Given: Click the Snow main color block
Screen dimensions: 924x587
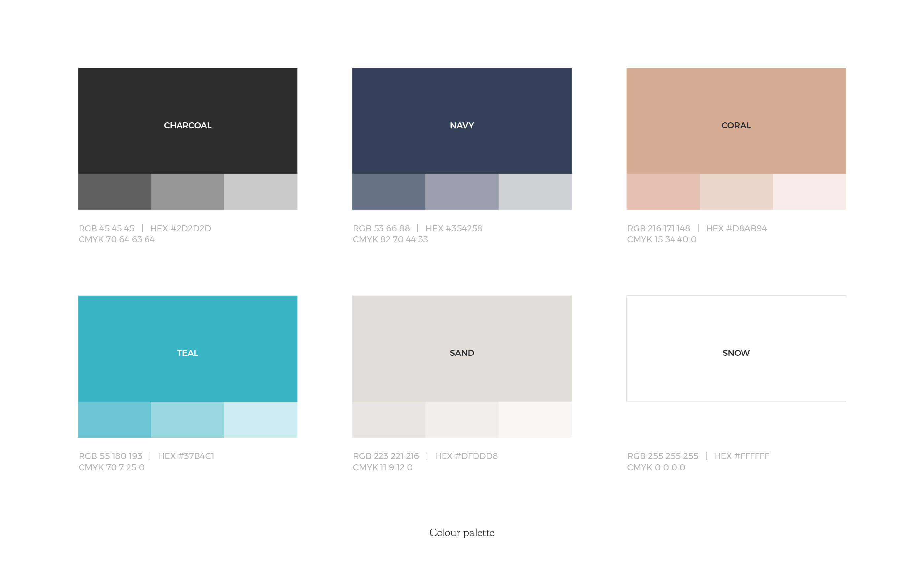Looking at the screenshot, I should (x=737, y=352).
